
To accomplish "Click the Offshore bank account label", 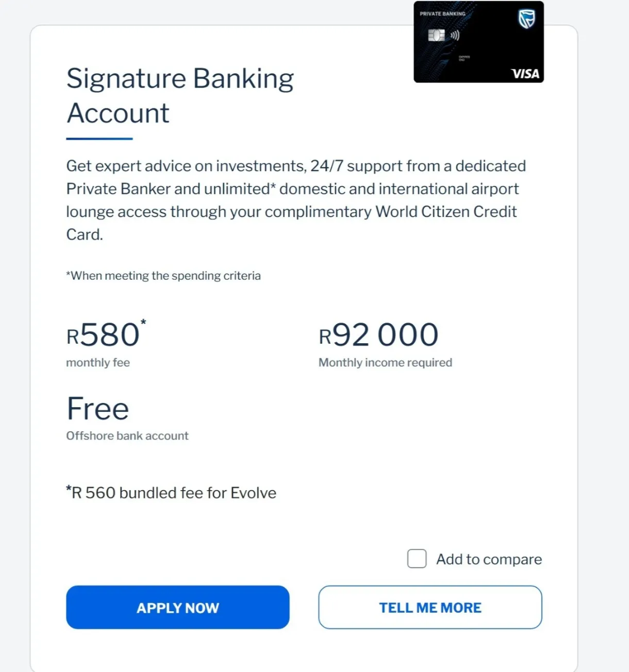I will 127,435.
